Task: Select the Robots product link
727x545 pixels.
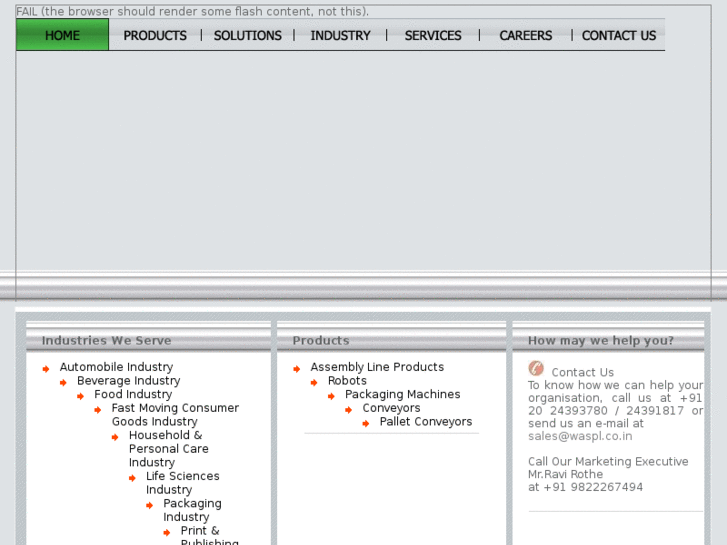Action: coord(347,381)
